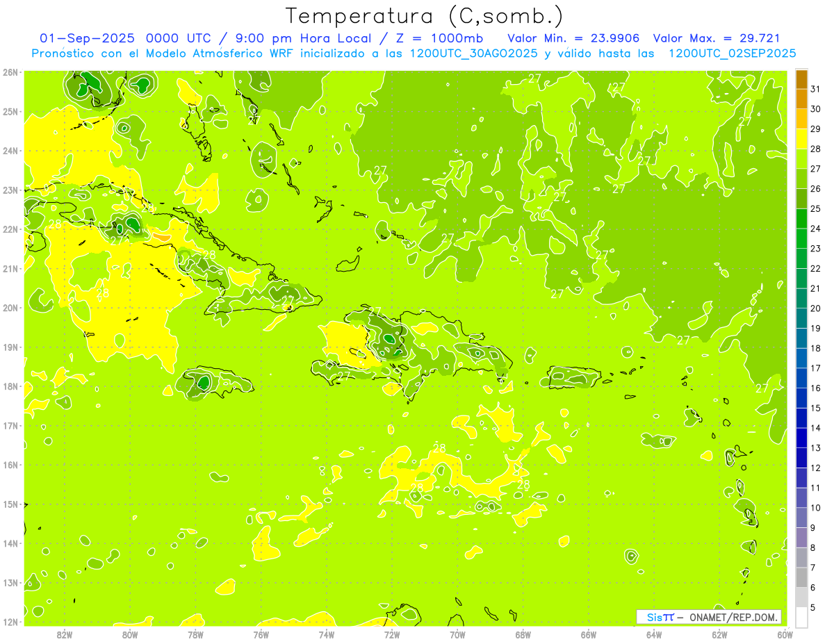Click the '30' legend label
This screenshot has width=834, height=644.
point(815,109)
